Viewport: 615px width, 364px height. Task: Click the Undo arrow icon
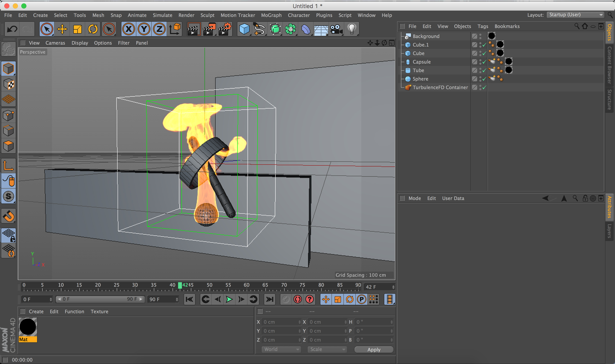click(12, 29)
